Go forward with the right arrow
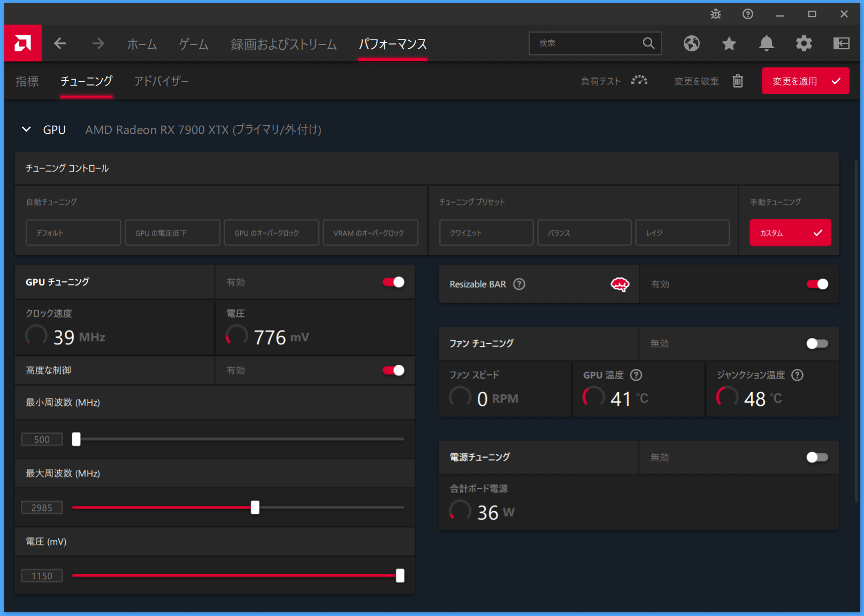Image resolution: width=864 pixels, height=616 pixels. point(98,43)
